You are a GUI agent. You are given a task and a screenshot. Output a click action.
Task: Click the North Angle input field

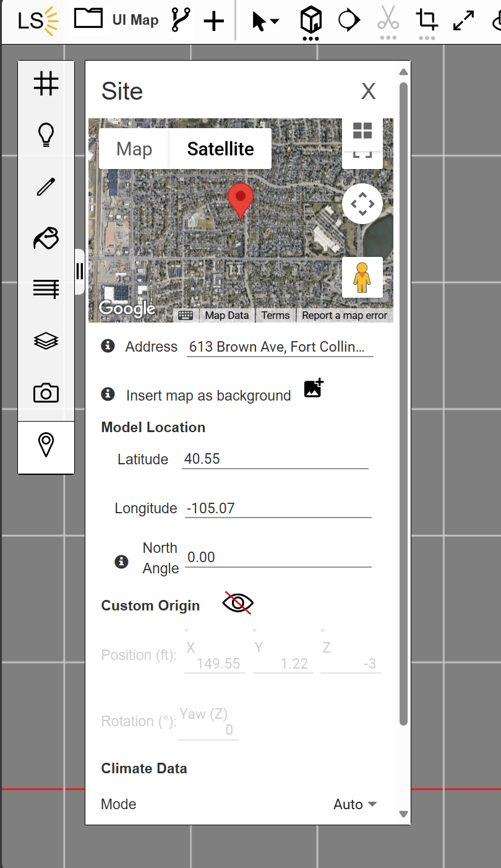278,558
